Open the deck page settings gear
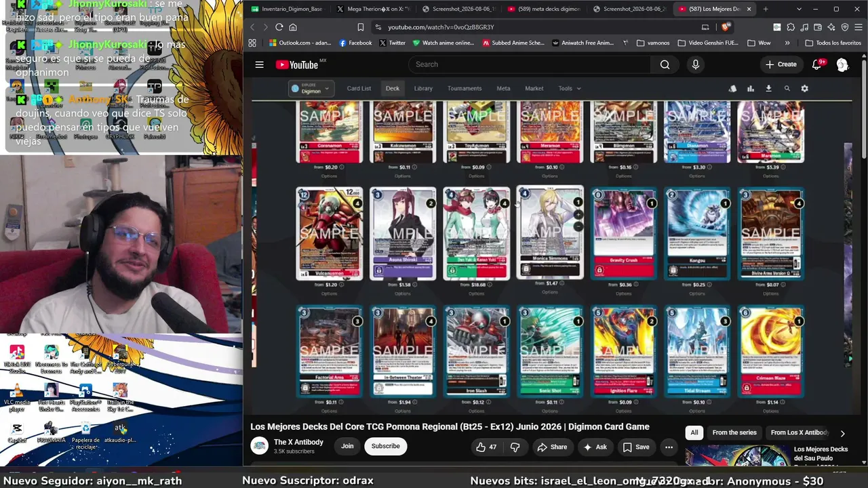 pos(804,89)
